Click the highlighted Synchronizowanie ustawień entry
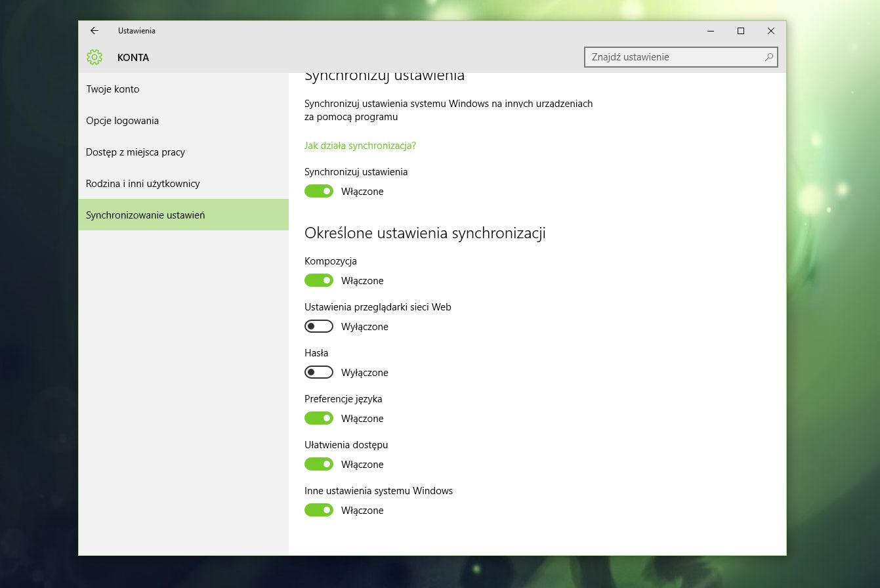This screenshot has height=588, width=880. point(146,215)
